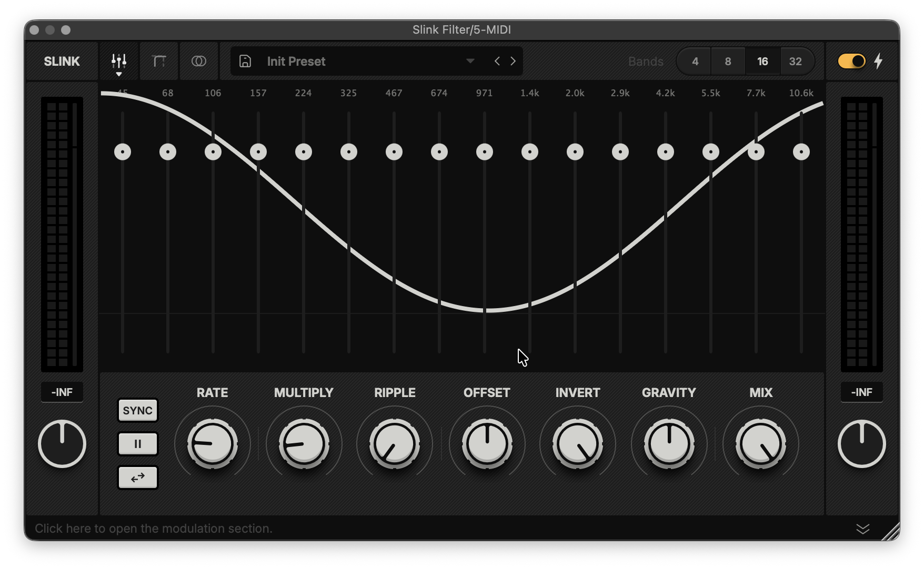This screenshot has height=569, width=924.
Task: Click the 157 Hz band slider handle
Action: point(258,152)
